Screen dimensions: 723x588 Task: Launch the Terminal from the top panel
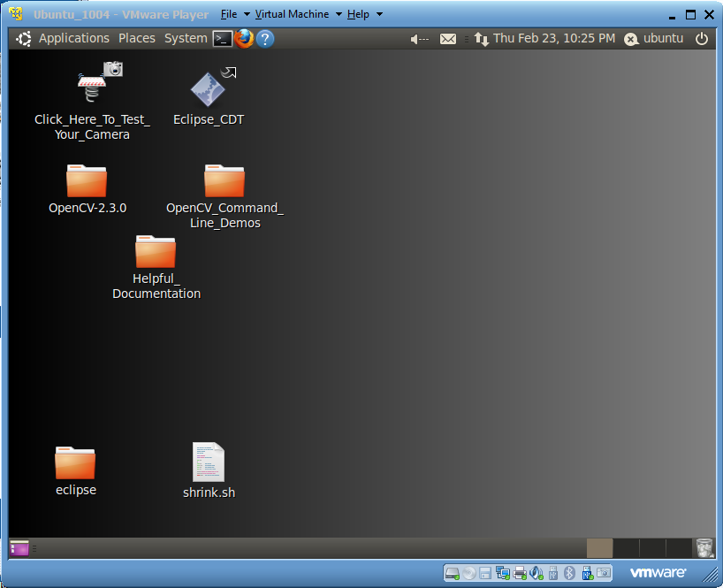pyautogui.click(x=222, y=39)
